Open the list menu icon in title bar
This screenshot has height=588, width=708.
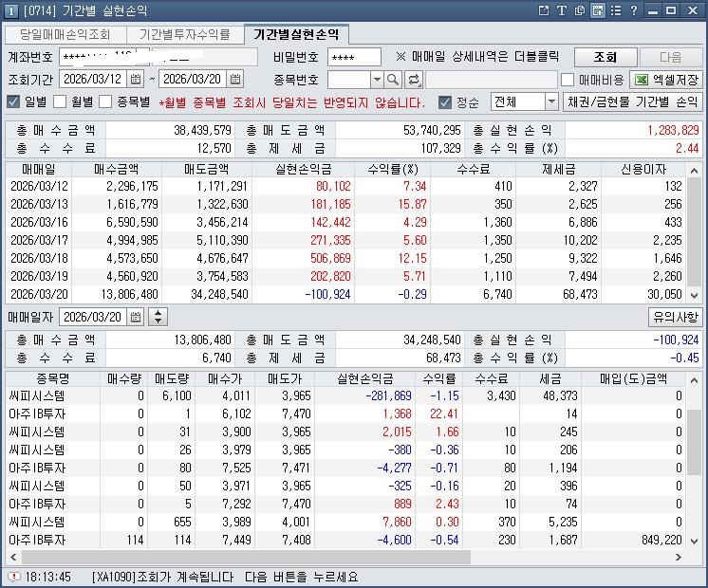[616, 10]
